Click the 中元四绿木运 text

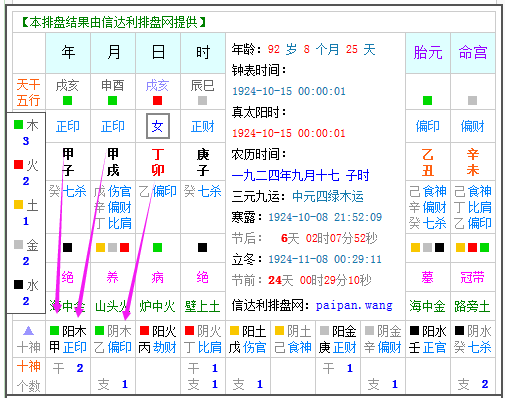(328, 196)
